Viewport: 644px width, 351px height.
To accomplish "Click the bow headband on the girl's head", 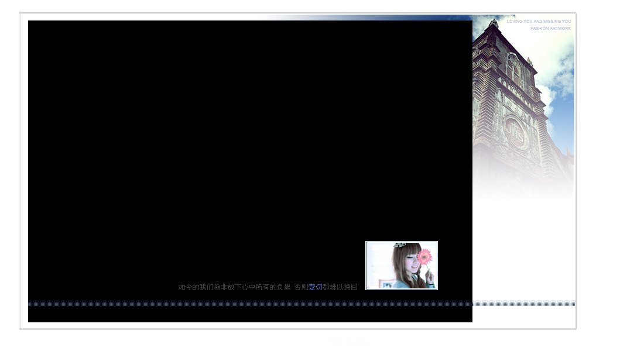I will (x=400, y=245).
